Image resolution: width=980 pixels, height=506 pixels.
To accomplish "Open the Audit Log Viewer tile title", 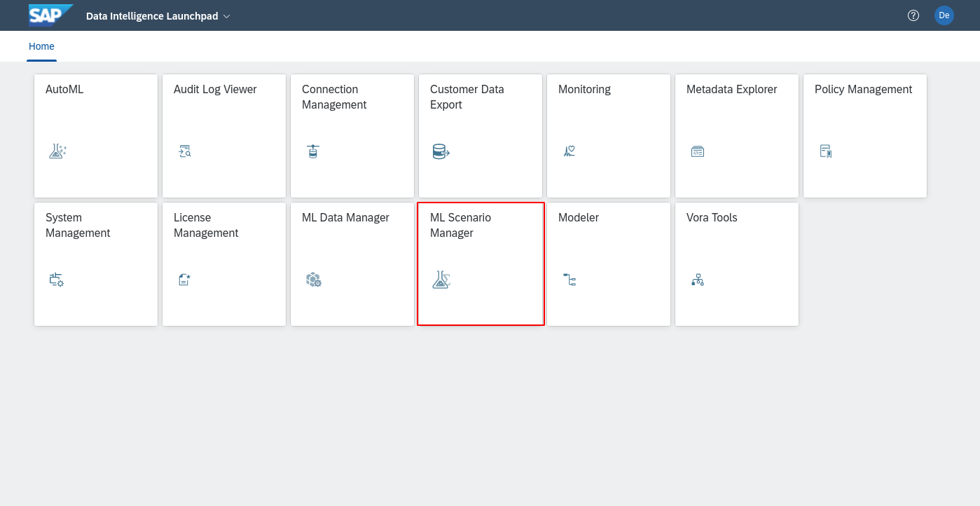I will tap(215, 90).
